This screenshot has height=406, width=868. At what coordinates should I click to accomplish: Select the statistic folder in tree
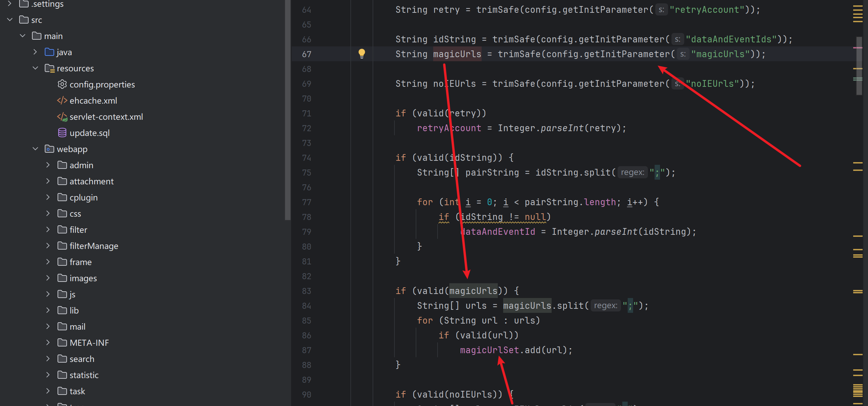pos(84,375)
